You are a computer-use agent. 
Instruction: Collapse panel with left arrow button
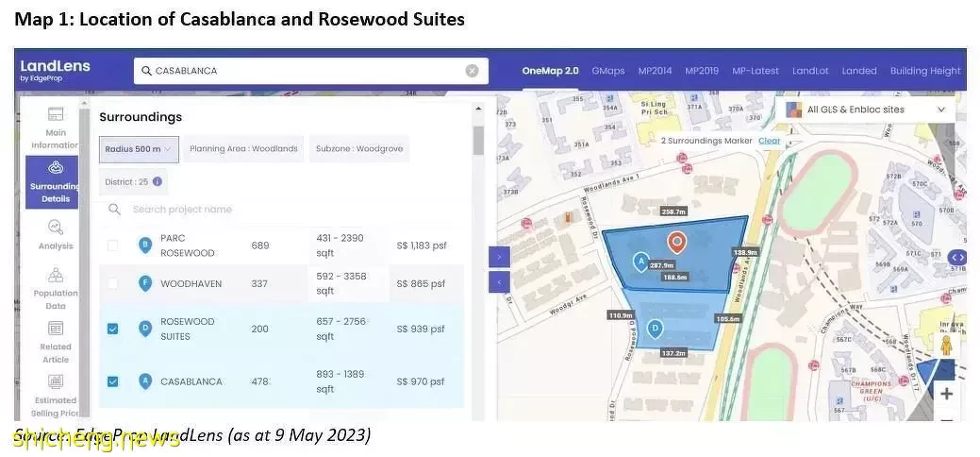click(x=499, y=281)
